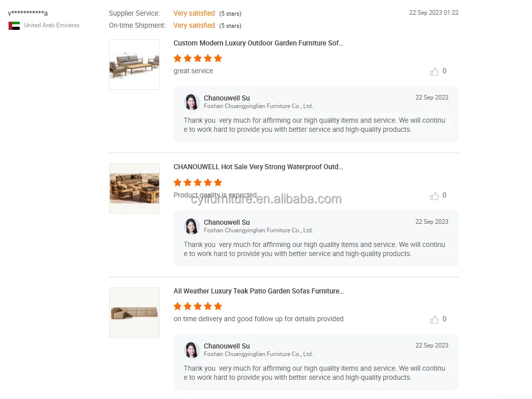Click the Chanouwell Su name in first reply

tap(227, 98)
